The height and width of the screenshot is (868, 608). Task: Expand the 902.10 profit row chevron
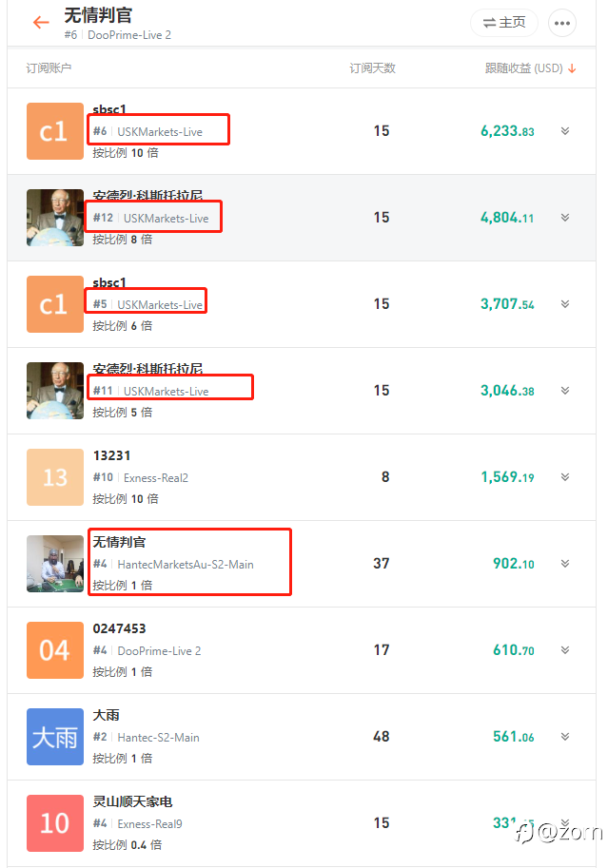(x=565, y=564)
